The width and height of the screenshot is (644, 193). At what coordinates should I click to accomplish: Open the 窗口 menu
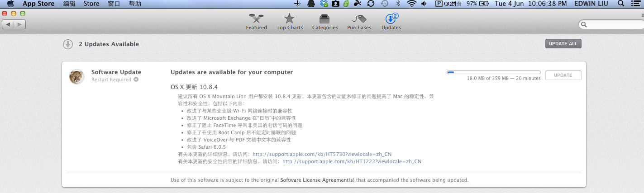(x=114, y=4)
